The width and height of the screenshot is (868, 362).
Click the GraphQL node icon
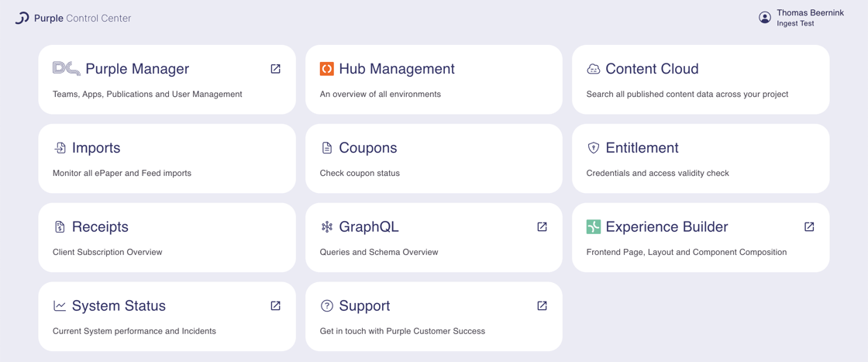point(326,227)
